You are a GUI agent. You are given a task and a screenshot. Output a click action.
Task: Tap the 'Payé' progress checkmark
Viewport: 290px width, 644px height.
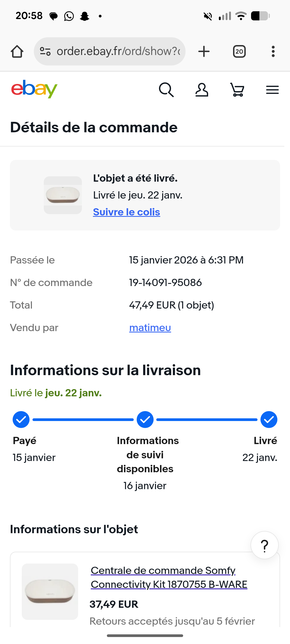coord(21,420)
